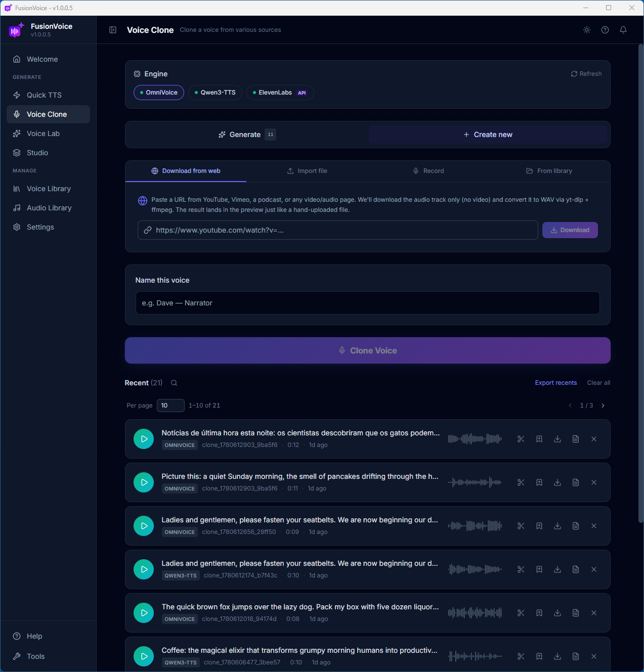Switch to the Generate mode
The image size is (644, 672).
click(247, 135)
